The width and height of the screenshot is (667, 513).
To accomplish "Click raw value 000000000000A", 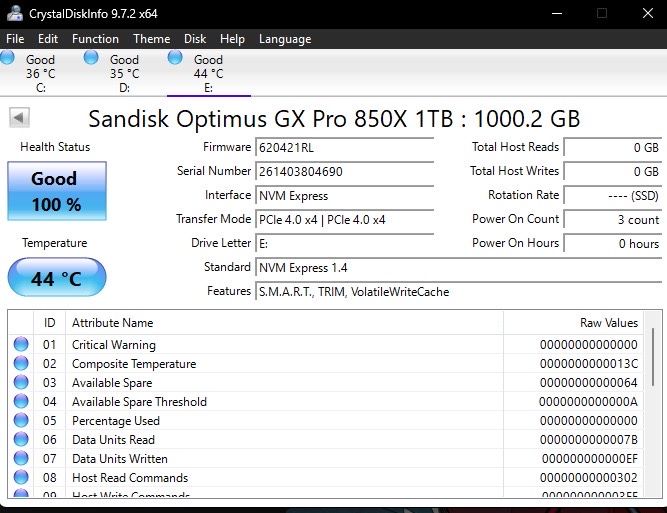I will point(588,402).
